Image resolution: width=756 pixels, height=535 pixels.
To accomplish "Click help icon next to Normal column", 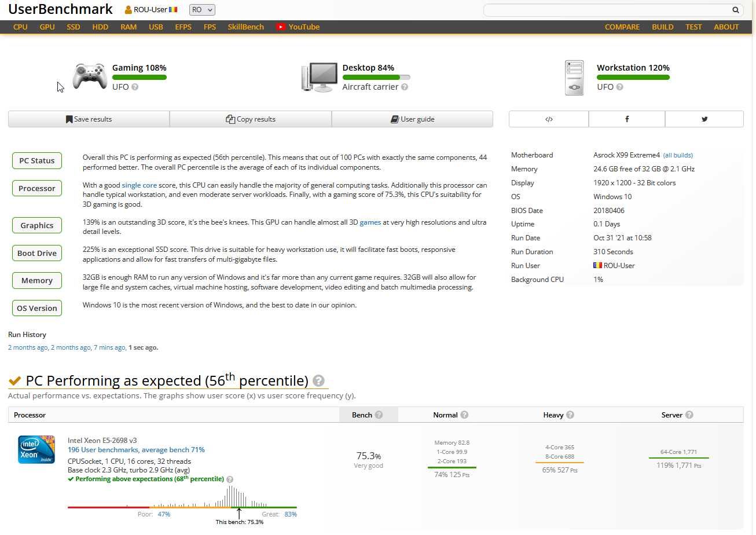I will 464,415.
